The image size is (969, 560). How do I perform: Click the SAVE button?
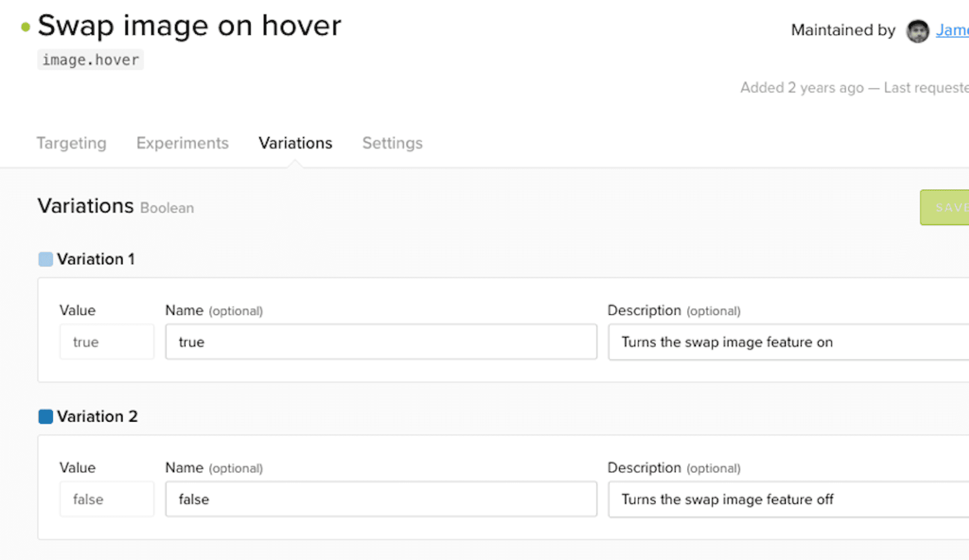click(949, 207)
